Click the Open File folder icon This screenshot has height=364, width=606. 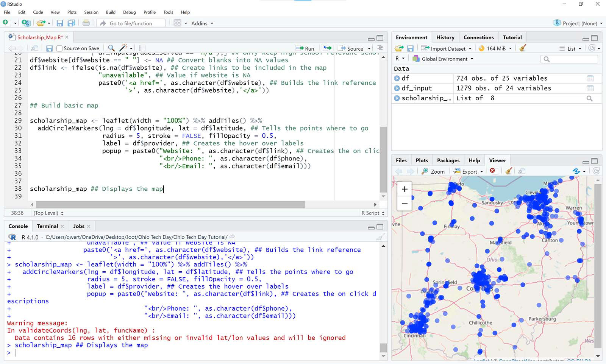coord(41,23)
